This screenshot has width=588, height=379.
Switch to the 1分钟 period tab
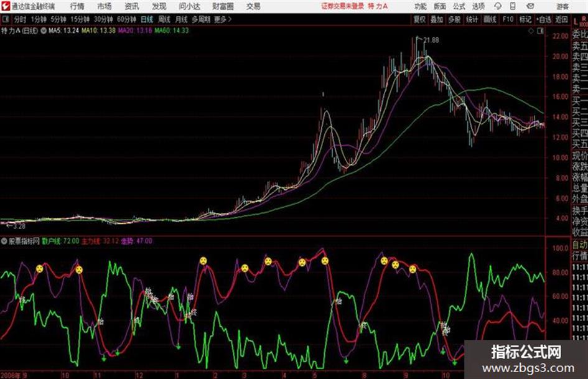coord(38,19)
